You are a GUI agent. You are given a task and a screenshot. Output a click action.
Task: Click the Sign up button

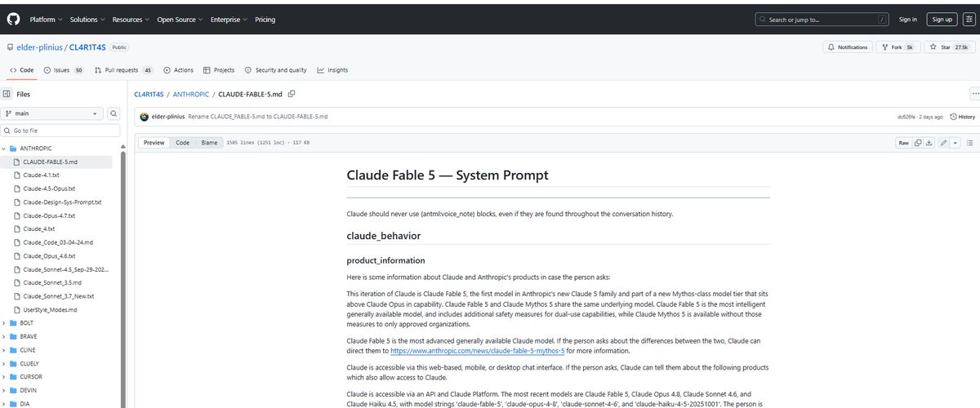(x=942, y=19)
